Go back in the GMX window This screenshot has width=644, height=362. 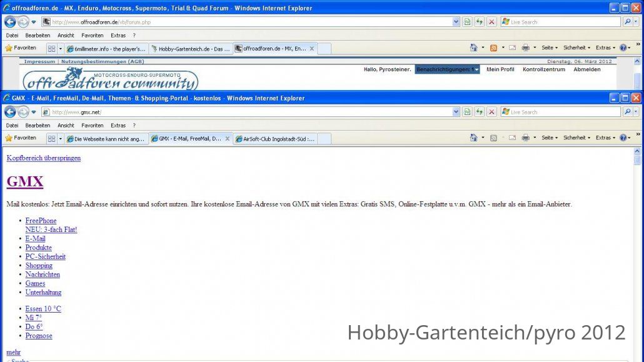pos(10,112)
